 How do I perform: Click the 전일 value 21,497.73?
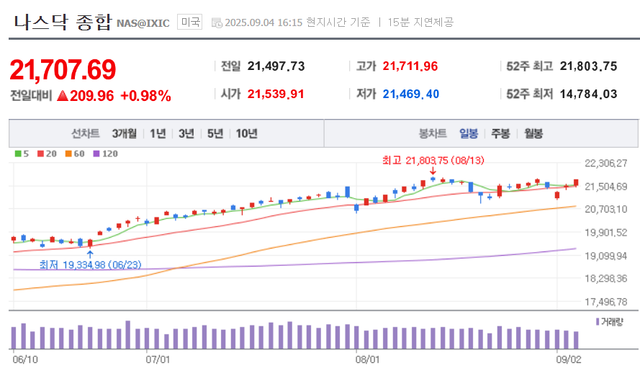tap(276, 66)
